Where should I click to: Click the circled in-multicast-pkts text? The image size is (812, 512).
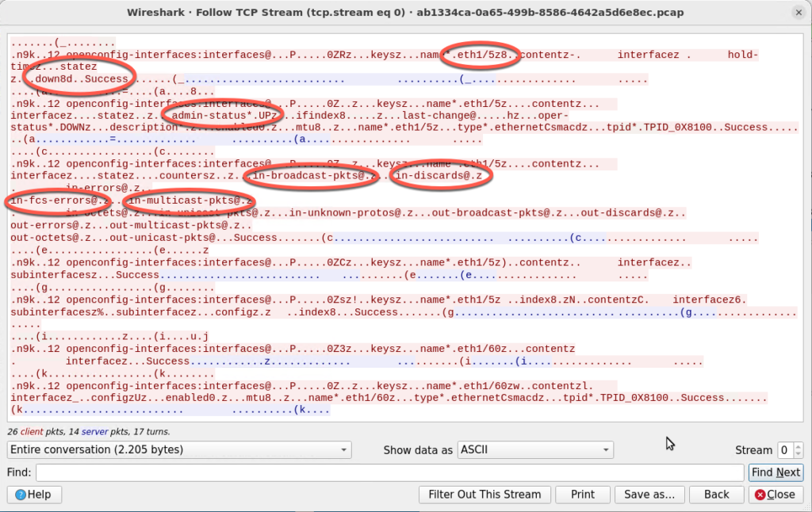(x=190, y=201)
